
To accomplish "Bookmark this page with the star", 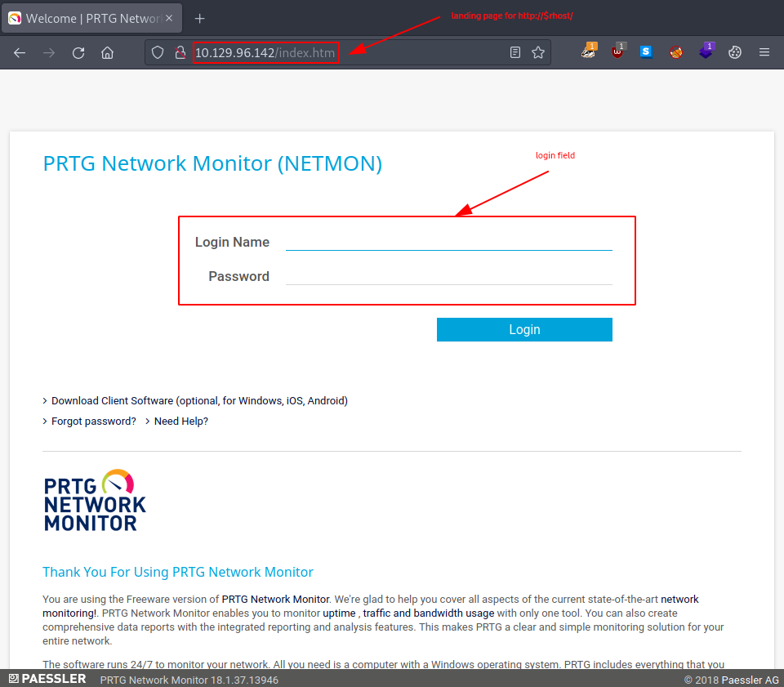I will click(538, 52).
